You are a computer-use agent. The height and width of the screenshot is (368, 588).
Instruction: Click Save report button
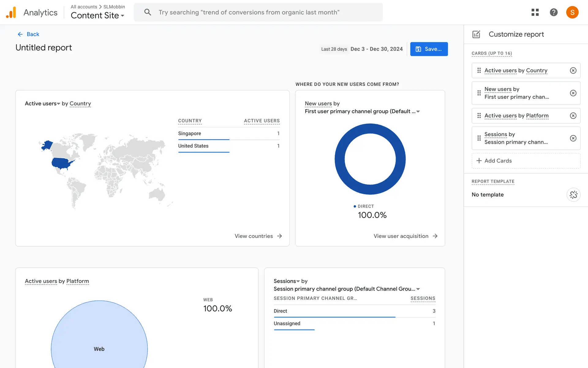(429, 49)
